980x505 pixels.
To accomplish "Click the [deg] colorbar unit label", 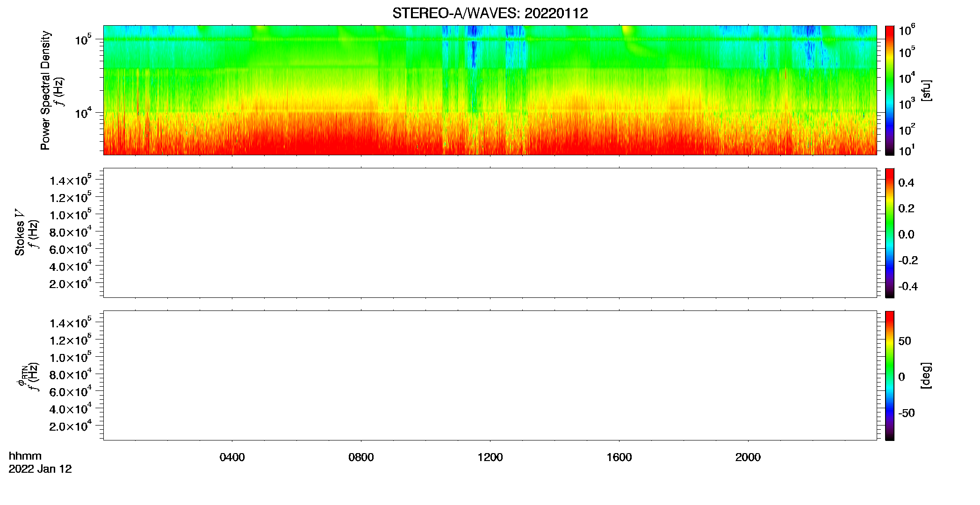I will 926,375.
